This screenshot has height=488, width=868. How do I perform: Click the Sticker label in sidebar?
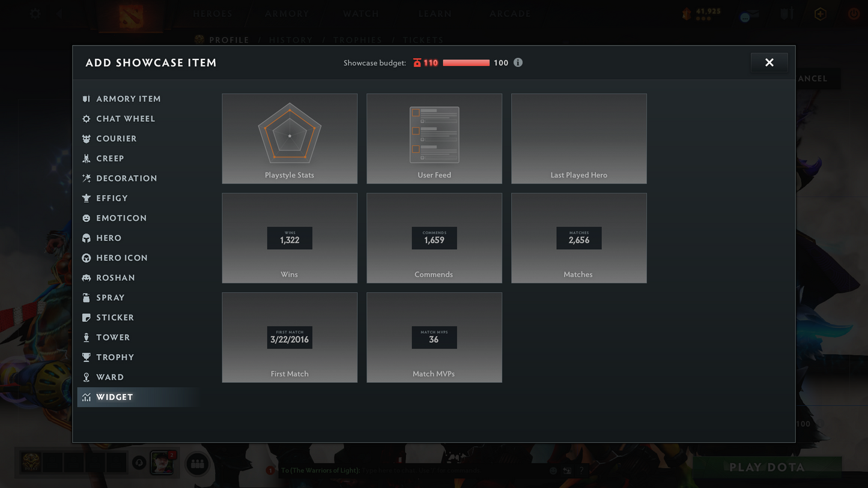coord(115,318)
